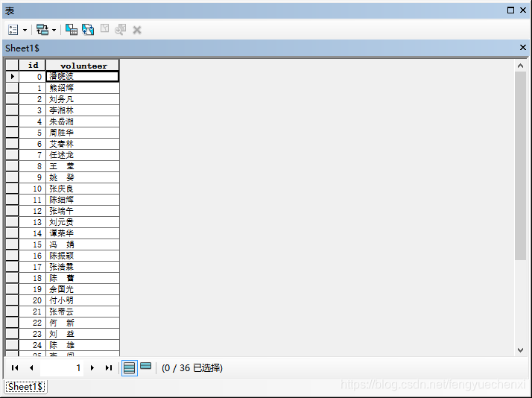Click the cell '刘元贵' in row 13
532x398 pixels.
[83, 222]
